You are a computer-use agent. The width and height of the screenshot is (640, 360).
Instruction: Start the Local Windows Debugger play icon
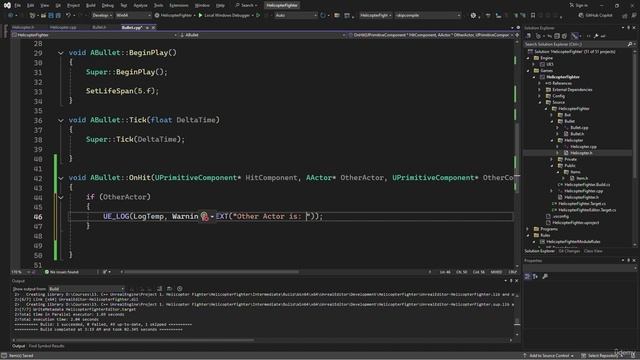[200, 15]
